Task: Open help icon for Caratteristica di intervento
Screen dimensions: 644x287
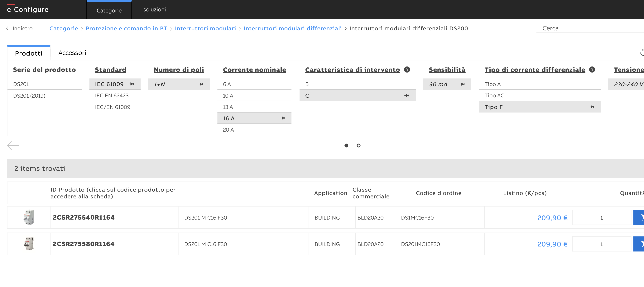Action: (x=407, y=70)
